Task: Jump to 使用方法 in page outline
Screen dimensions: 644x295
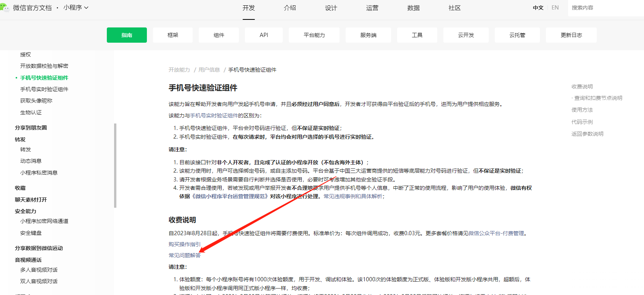Action: (x=582, y=110)
